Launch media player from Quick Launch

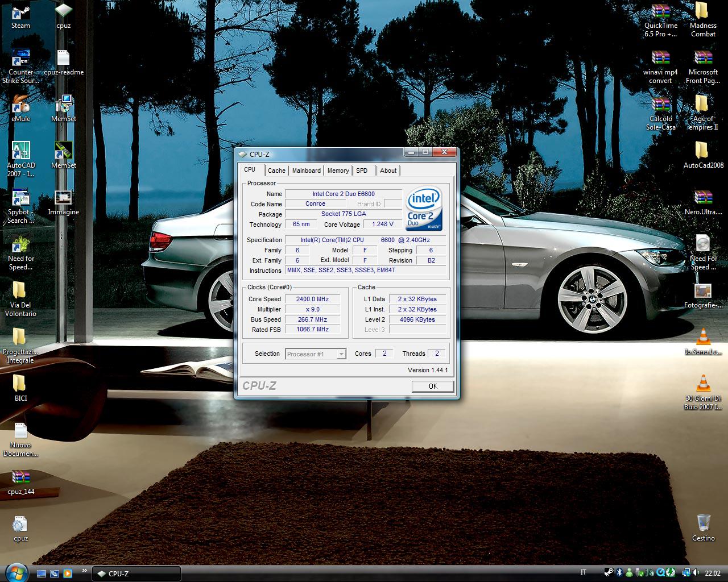[x=68, y=573]
